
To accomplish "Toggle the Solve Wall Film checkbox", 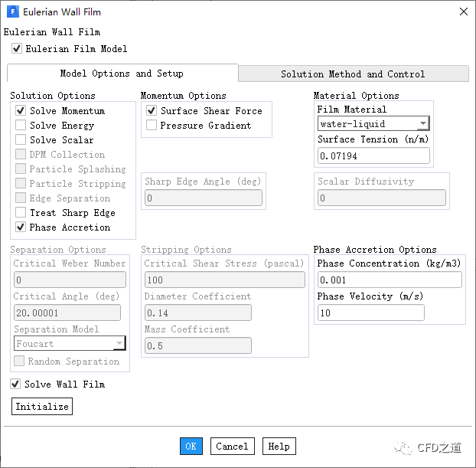I will tap(15, 384).
